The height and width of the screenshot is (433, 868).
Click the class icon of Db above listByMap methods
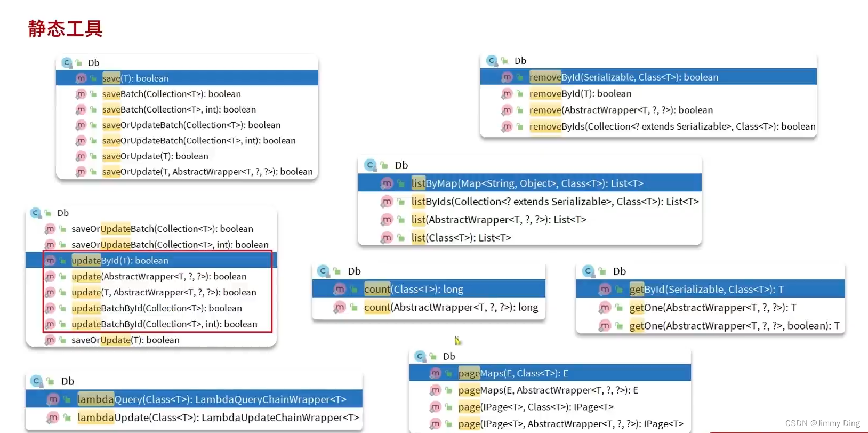(x=371, y=165)
